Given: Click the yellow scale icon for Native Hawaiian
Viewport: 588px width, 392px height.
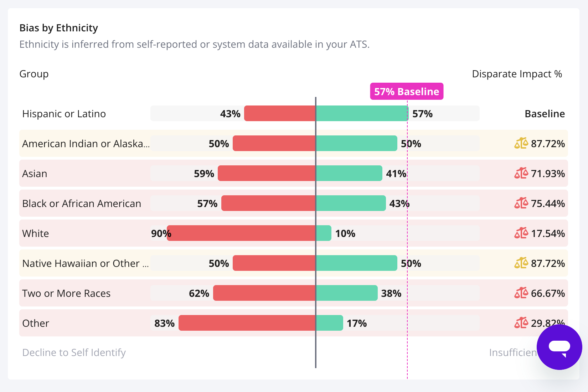Looking at the screenshot, I should (x=521, y=263).
